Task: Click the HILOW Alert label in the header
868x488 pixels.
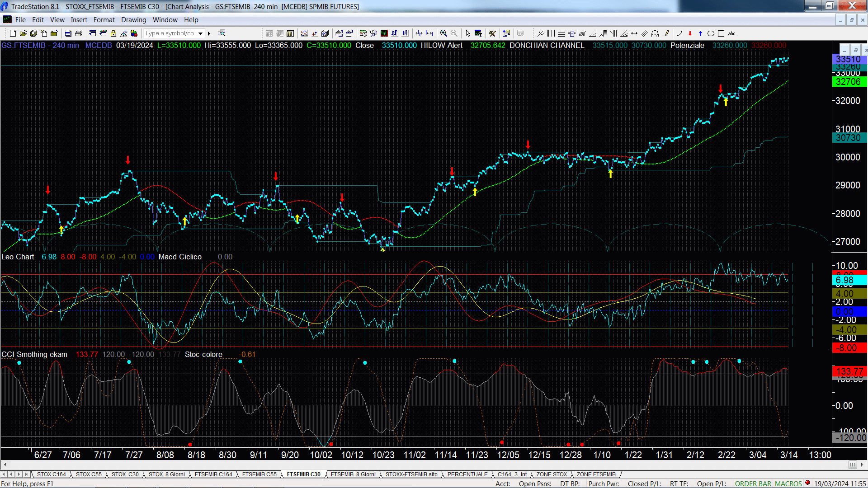Action: tap(441, 45)
